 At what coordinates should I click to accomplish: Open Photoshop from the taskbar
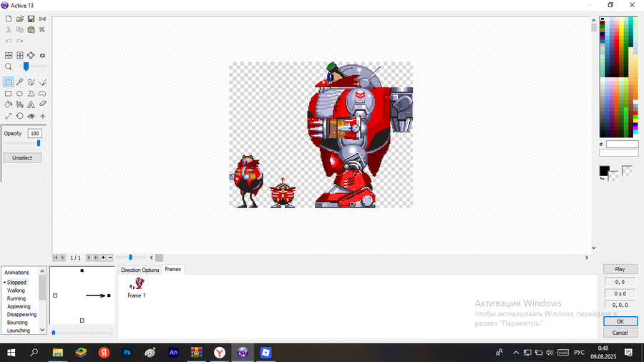(127, 353)
